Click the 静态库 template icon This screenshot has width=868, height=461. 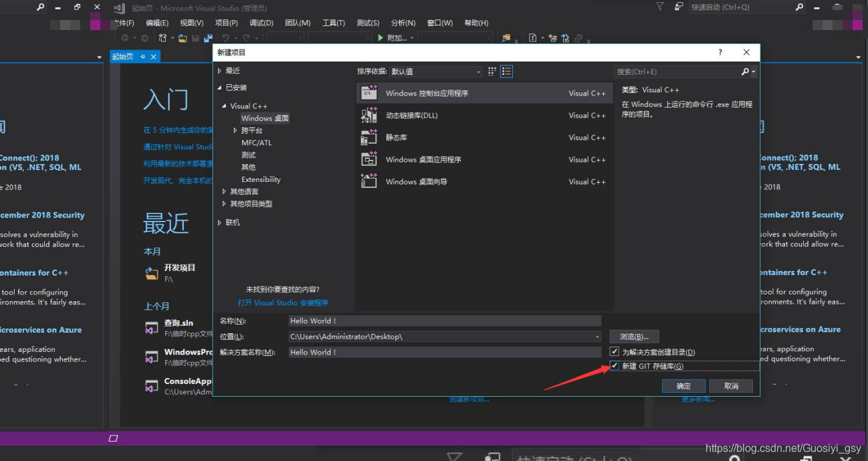pyautogui.click(x=369, y=137)
